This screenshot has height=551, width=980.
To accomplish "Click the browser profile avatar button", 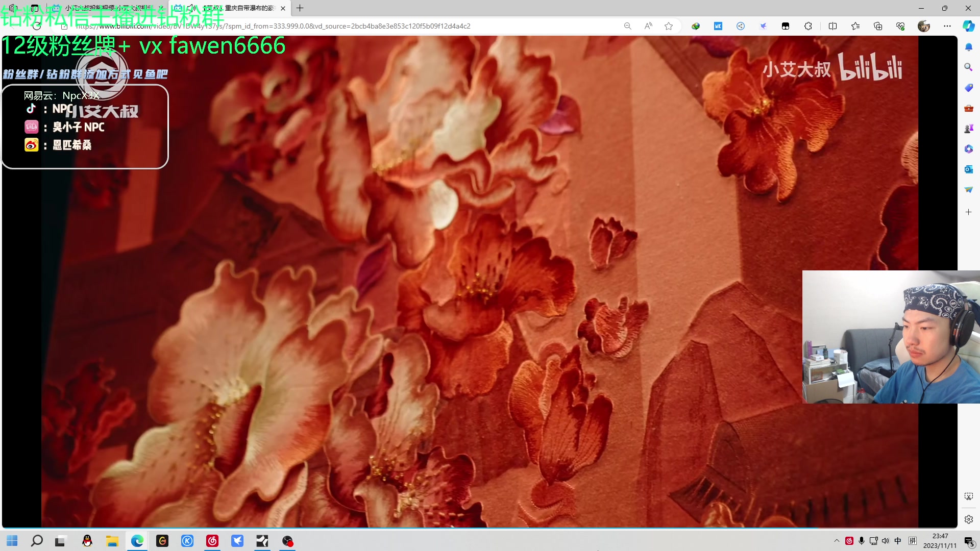I will [924, 26].
